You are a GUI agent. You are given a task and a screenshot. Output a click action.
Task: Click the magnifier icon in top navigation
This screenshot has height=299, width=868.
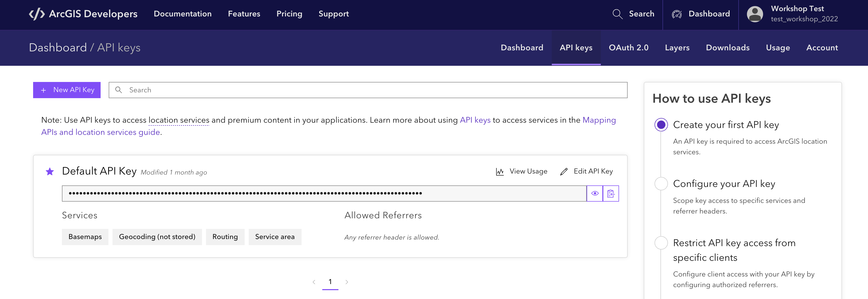pos(617,14)
